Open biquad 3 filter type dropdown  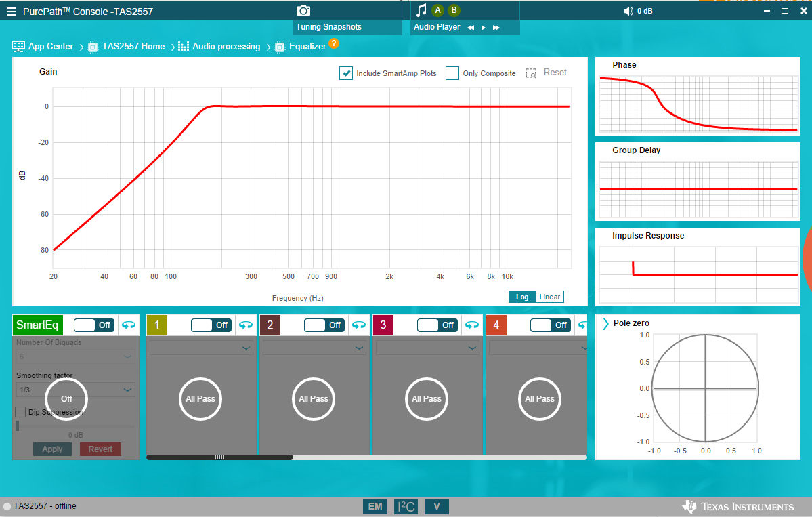pos(427,348)
